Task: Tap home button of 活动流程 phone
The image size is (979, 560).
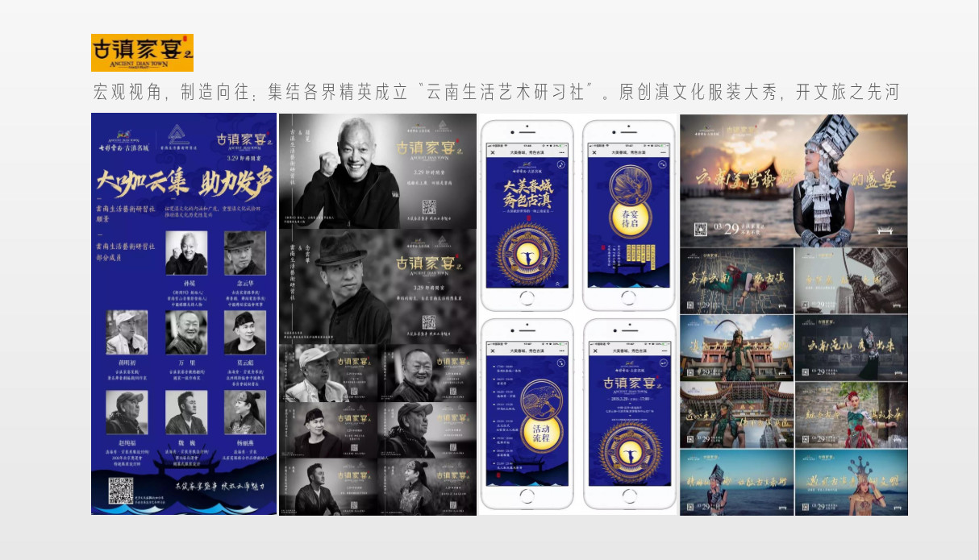Action: 527,498
